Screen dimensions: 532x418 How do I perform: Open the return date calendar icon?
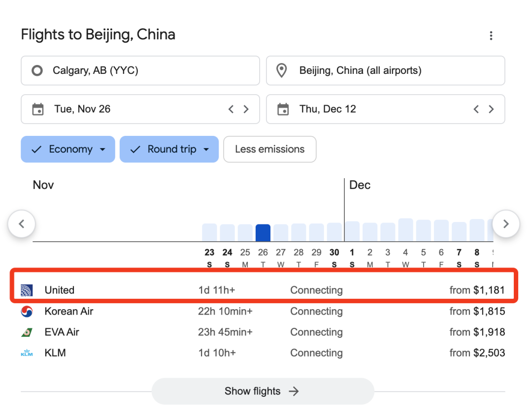click(283, 109)
